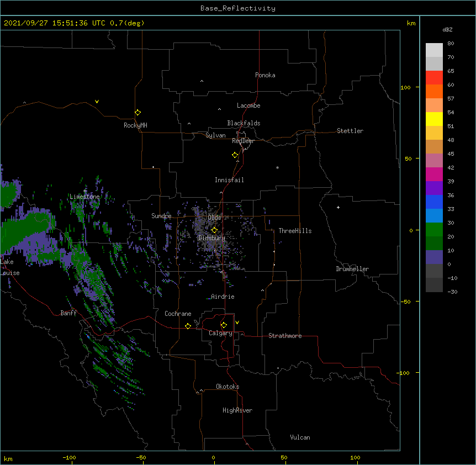Click the Stettler label

click(x=350, y=131)
